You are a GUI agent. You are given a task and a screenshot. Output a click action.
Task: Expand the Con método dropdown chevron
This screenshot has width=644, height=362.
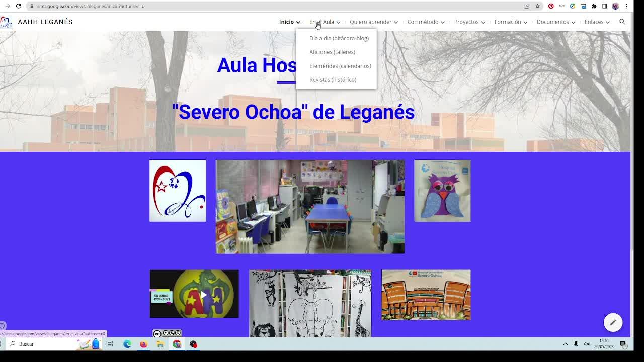443,22
